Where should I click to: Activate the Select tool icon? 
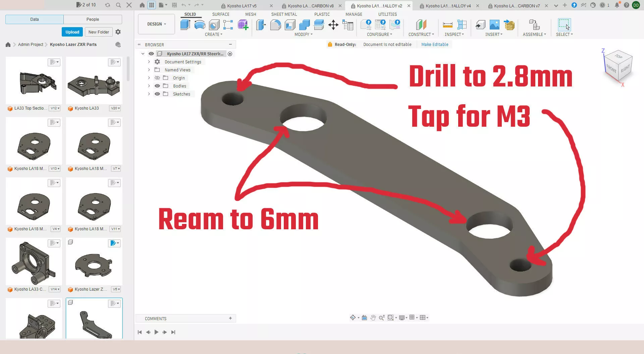[x=564, y=25]
